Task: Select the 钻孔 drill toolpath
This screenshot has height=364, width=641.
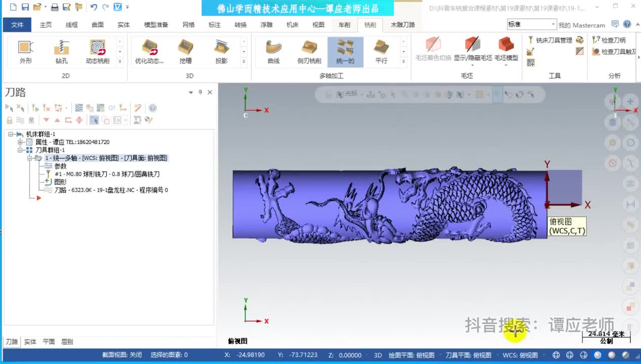Action: [62, 53]
